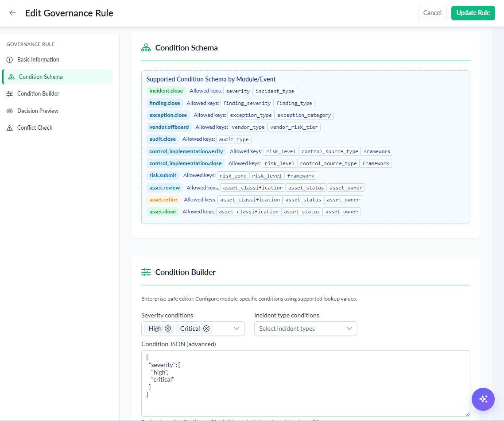This screenshot has width=504, height=421.
Task: Click the finding_type key chip
Action: point(294,103)
